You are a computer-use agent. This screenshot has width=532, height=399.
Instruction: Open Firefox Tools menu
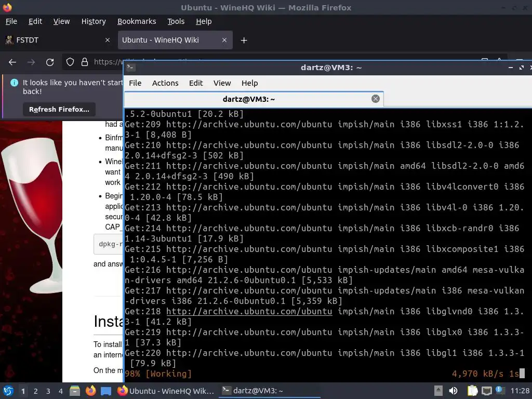point(176,21)
